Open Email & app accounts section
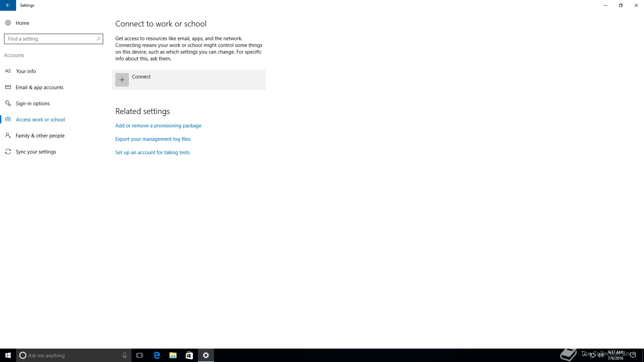644x362 pixels. [39, 87]
